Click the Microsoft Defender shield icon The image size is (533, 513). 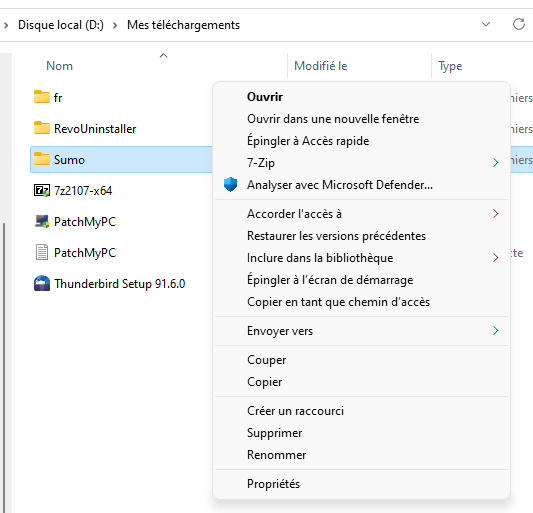pyautogui.click(x=230, y=185)
